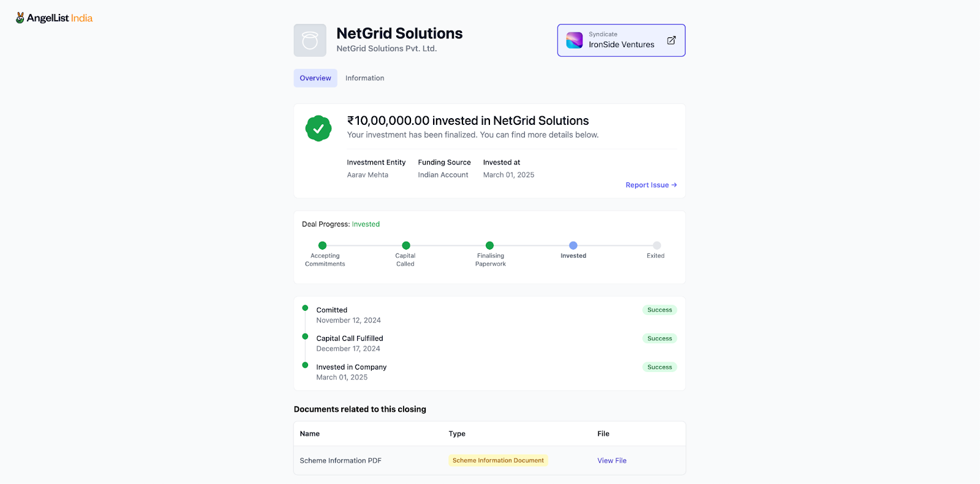This screenshot has height=484, width=980.
Task: Click investment entity value 'Aarav Mehta'
Action: pyautogui.click(x=367, y=175)
